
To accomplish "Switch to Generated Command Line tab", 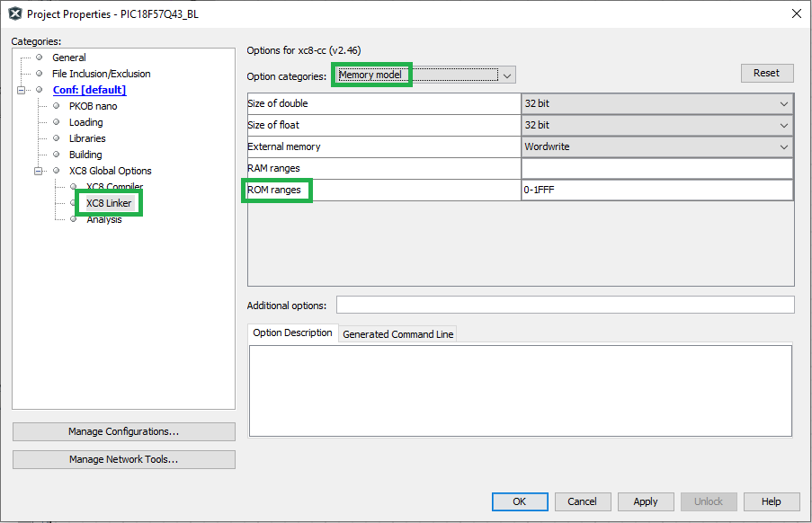I will tap(398, 334).
